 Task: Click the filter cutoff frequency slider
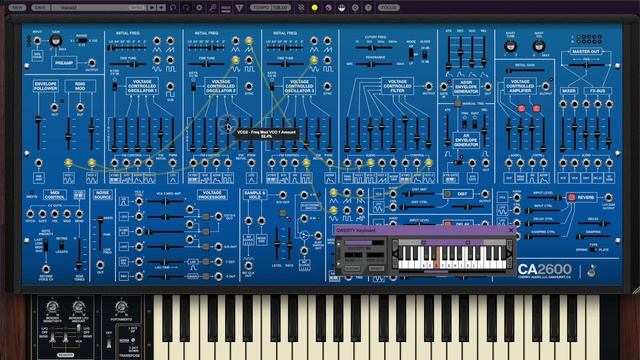(373, 47)
